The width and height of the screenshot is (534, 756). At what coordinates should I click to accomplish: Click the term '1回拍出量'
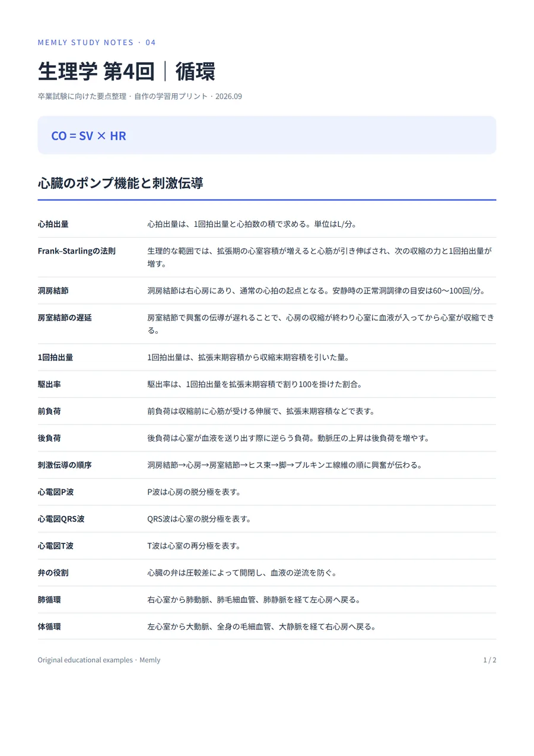click(x=55, y=358)
